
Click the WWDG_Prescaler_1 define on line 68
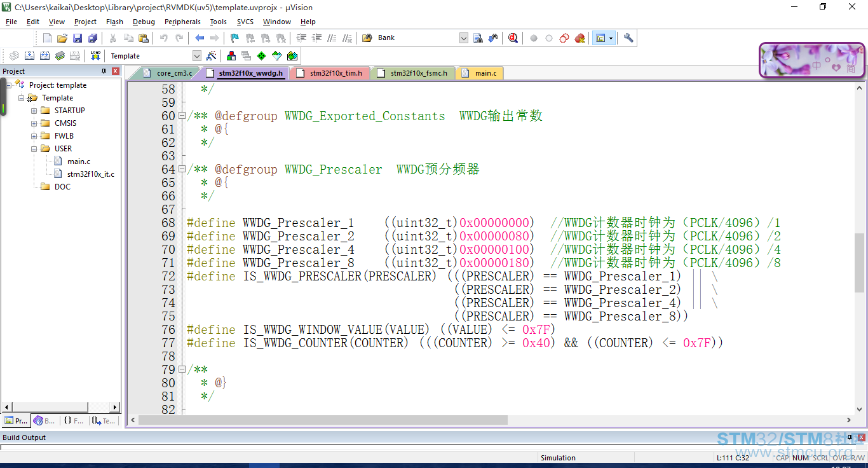pos(299,223)
